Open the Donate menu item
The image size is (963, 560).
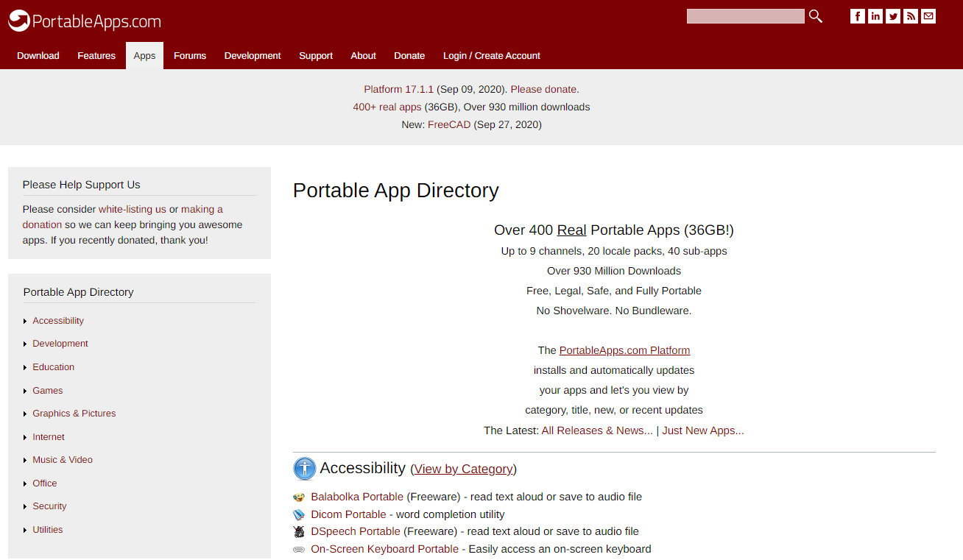pyautogui.click(x=409, y=56)
